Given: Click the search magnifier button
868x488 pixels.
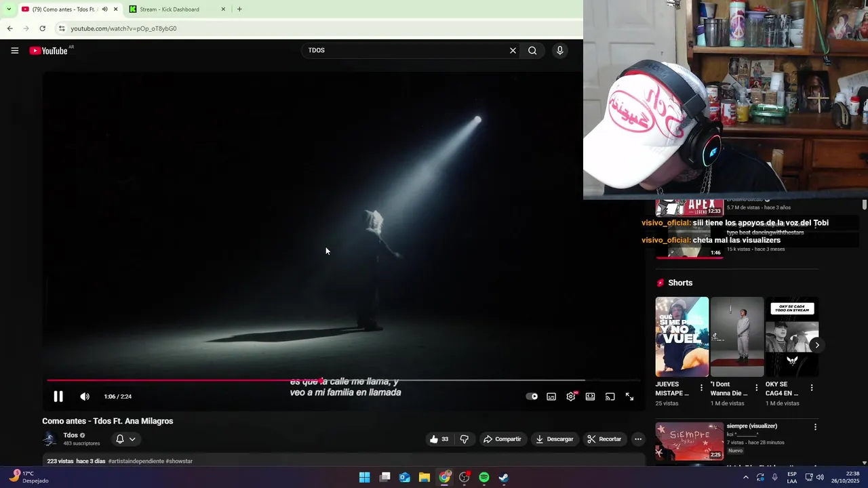Looking at the screenshot, I should [532, 50].
